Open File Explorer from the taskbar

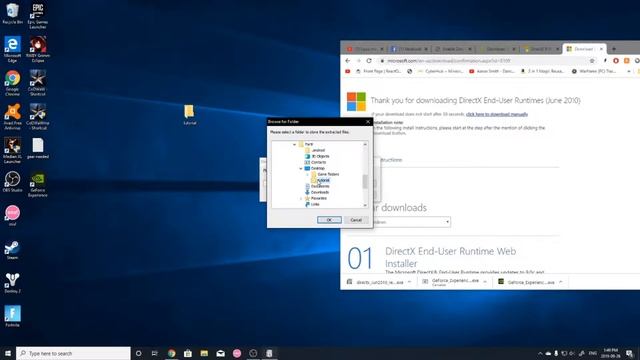[x=204, y=353]
